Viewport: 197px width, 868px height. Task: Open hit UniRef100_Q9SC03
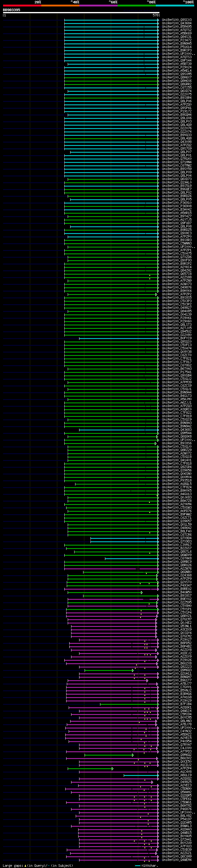[177, 20]
